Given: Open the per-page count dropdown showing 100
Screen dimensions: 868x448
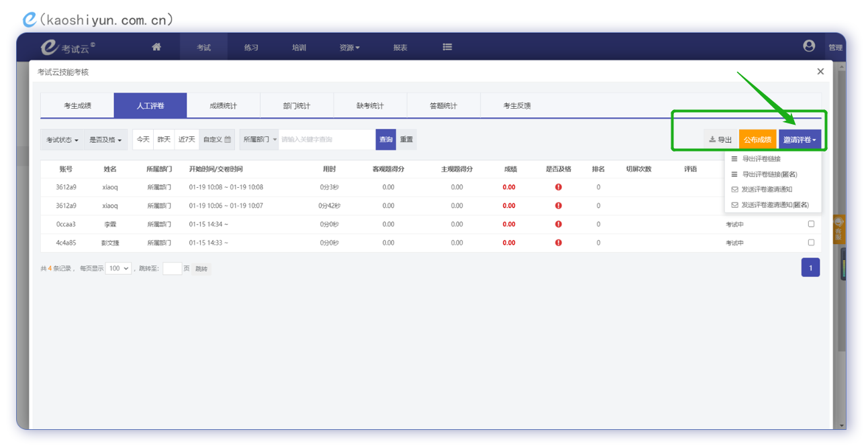Looking at the screenshot, I should 118,268.
